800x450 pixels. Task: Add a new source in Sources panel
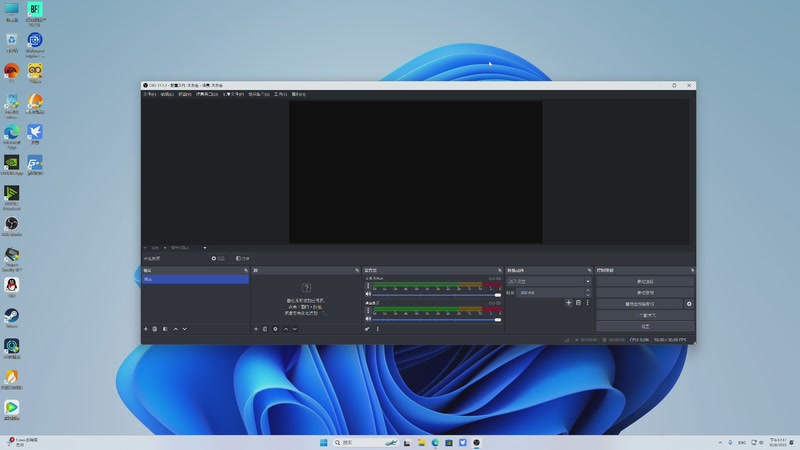point(256,329)
